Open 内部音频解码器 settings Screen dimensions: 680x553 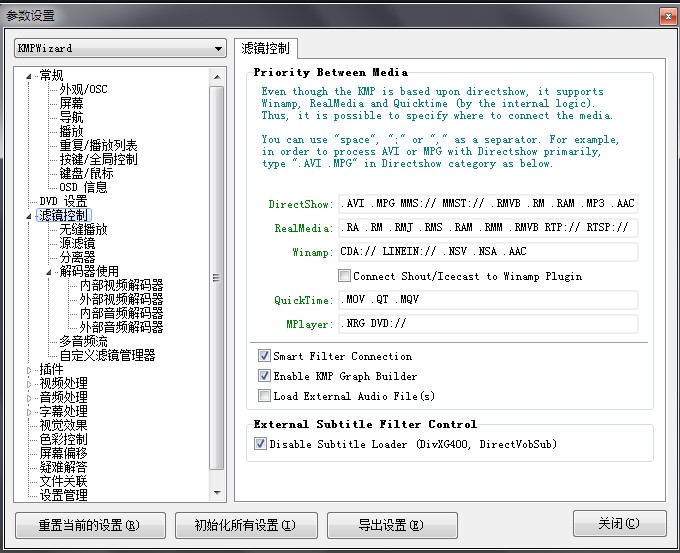[x=121, y=313]
